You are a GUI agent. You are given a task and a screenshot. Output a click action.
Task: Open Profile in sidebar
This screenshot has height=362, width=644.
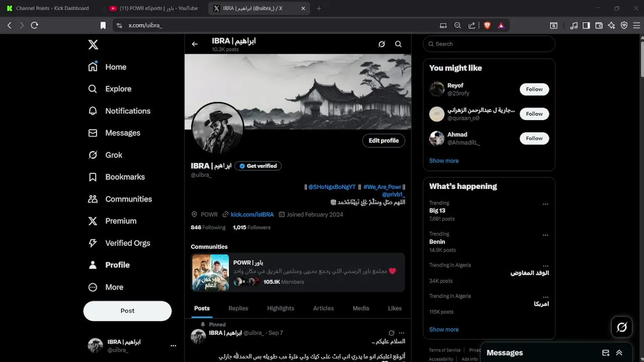click(109, 265)
